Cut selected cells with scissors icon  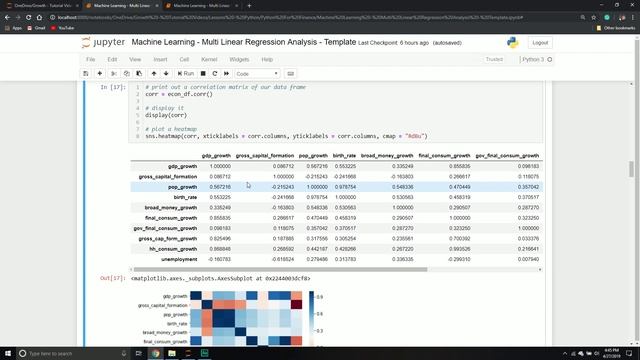point(114,73)
